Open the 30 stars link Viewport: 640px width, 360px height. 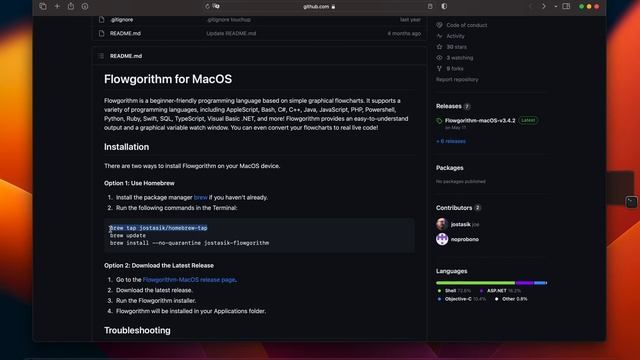pos(456,47)
